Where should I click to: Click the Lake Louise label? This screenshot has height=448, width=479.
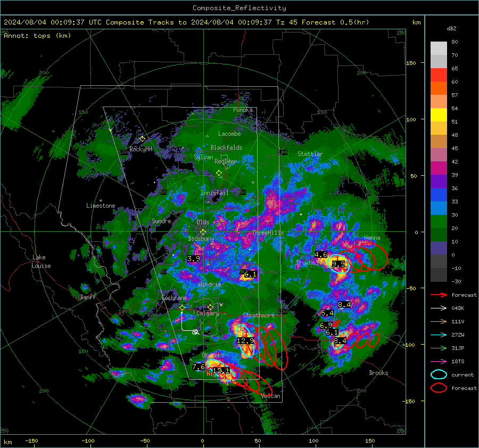pyautogui.click(x=41, y=262)
